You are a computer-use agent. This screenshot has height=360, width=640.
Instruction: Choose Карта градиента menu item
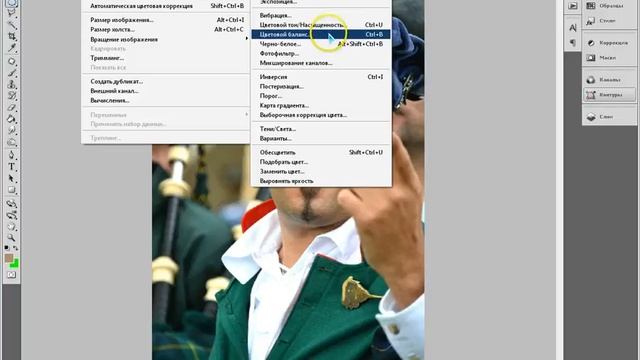tap(321, 105)
